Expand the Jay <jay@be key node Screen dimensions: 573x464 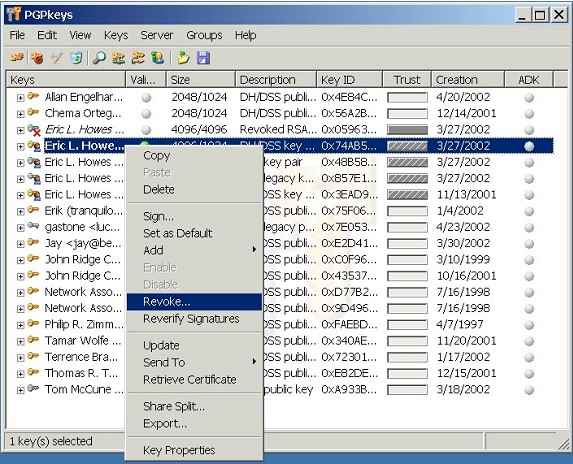(20, 244)
